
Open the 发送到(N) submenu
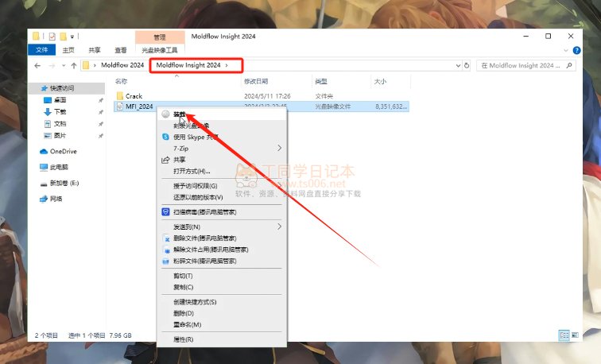[222, 227]
